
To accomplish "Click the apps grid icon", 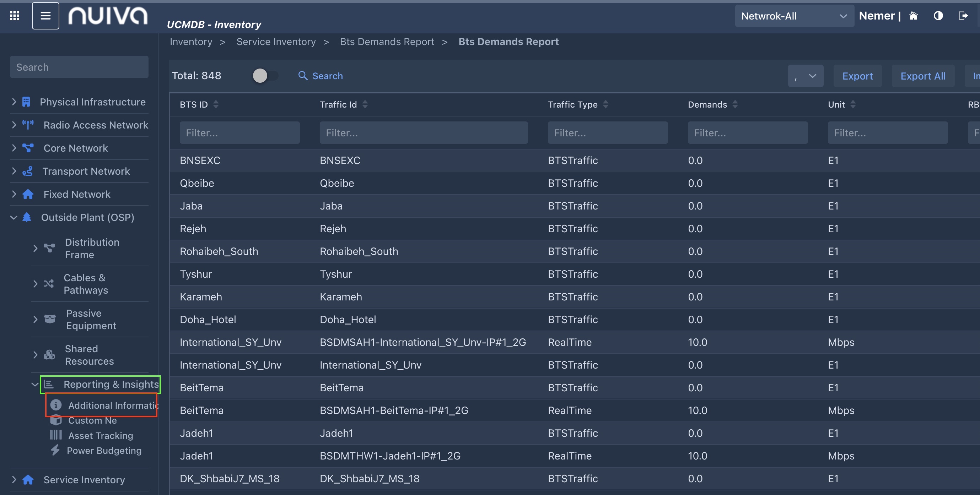I will pos(15,16).
